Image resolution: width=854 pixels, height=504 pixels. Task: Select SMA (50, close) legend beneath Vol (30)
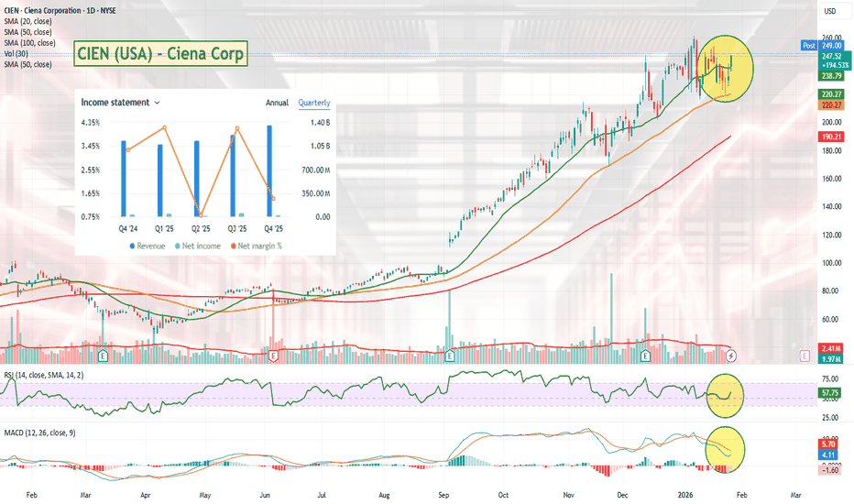[x=27, y=64]
